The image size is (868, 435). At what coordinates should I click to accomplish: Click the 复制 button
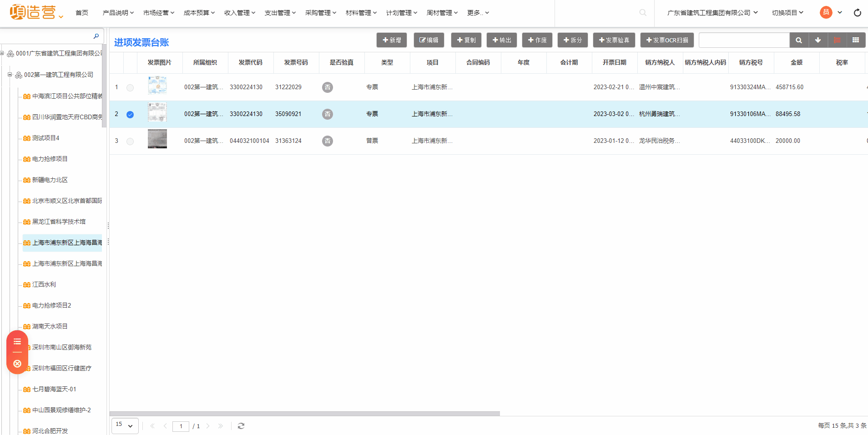point(466,40)
